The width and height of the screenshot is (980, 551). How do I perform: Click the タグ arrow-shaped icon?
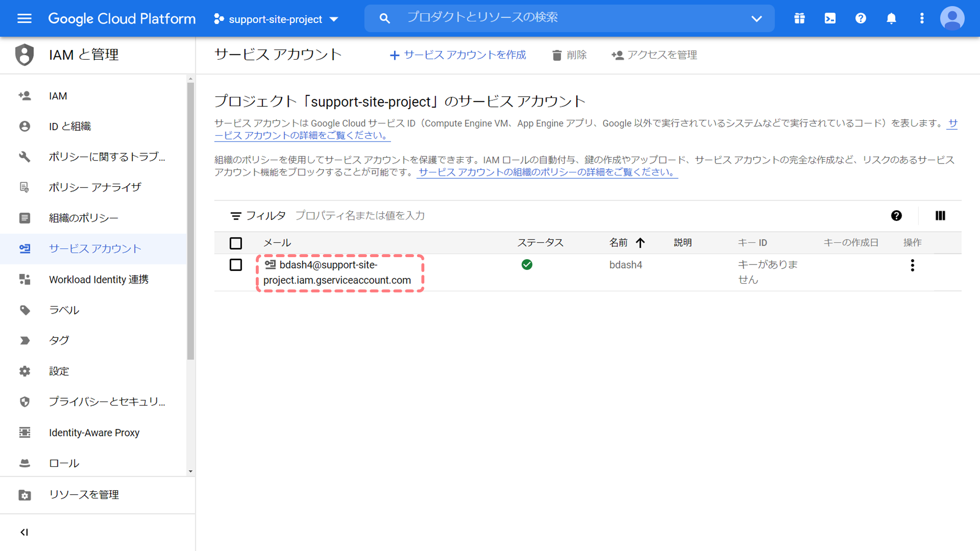point(24,340)
